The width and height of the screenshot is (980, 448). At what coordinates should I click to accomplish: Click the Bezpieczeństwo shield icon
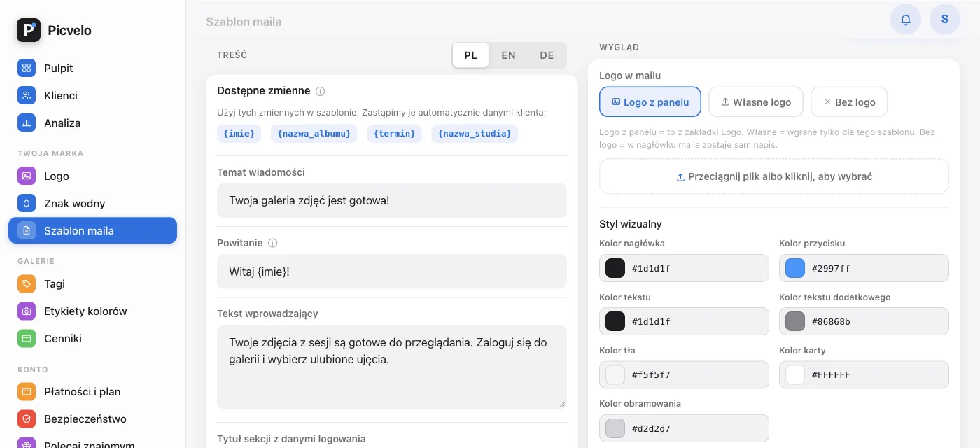pyautogui.click(x=27, y=419)
